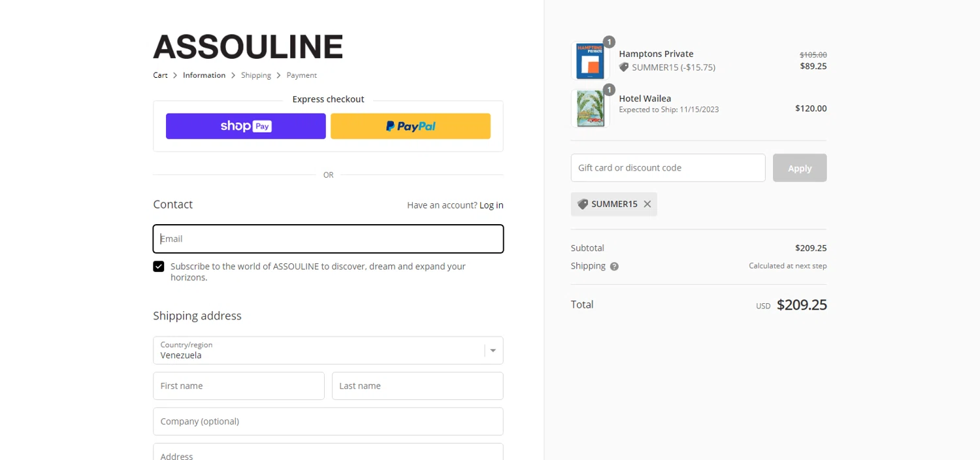The image size is (980, 460).
Task: Select the Information breadcrumb step
Action: 204,75
